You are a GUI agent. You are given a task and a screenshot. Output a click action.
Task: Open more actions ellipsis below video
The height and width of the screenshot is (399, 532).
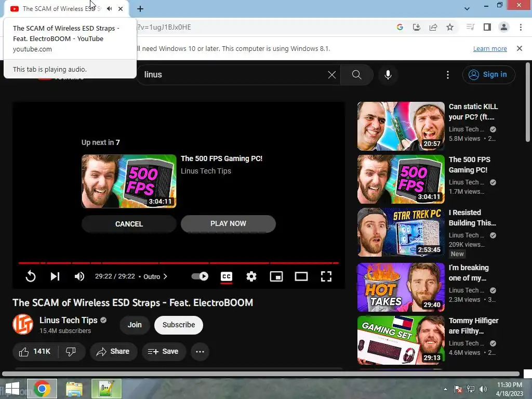(x=200, y=352)
